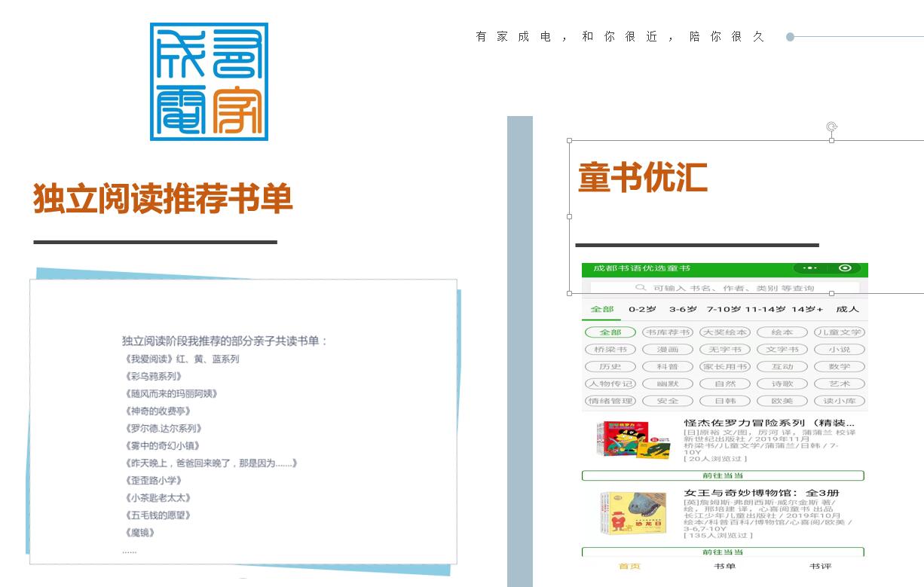Click the 首页 home item in bottom navigation
Screen dimensions: 924x587
(x=629, y=566)
